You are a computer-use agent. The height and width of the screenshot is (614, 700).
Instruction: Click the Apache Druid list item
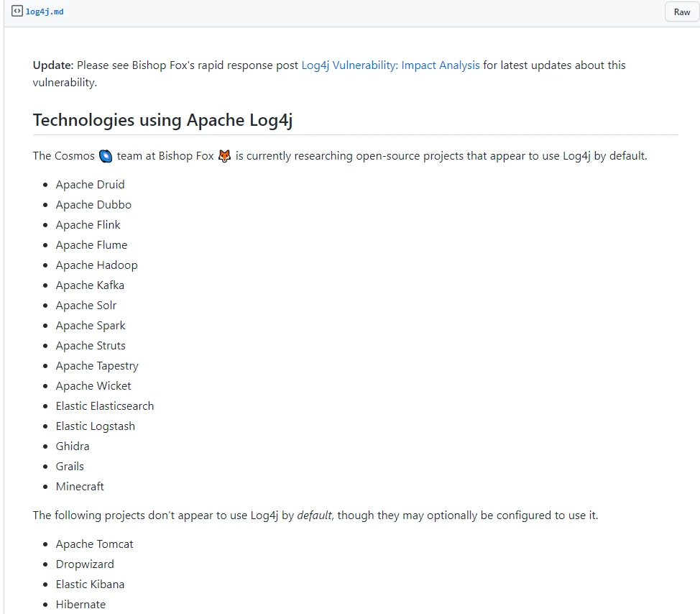tap(90, 185)
